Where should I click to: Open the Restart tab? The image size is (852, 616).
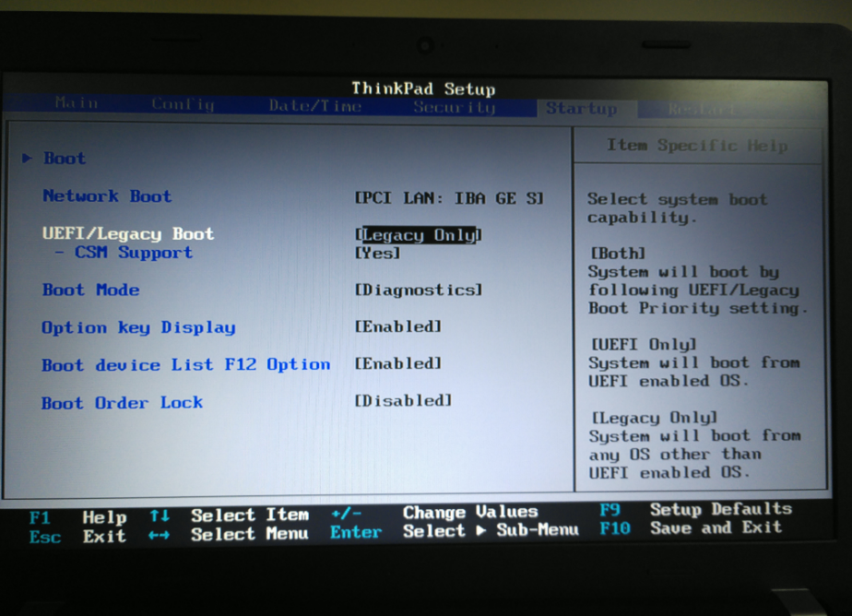click(702, 110)
